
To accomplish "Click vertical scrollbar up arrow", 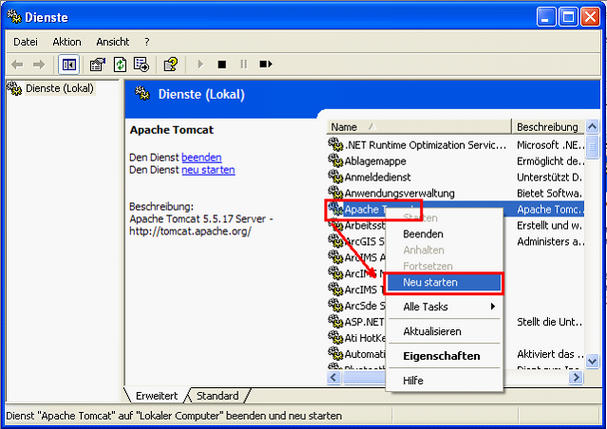I will pyautogui.click(x=592, y=126).
